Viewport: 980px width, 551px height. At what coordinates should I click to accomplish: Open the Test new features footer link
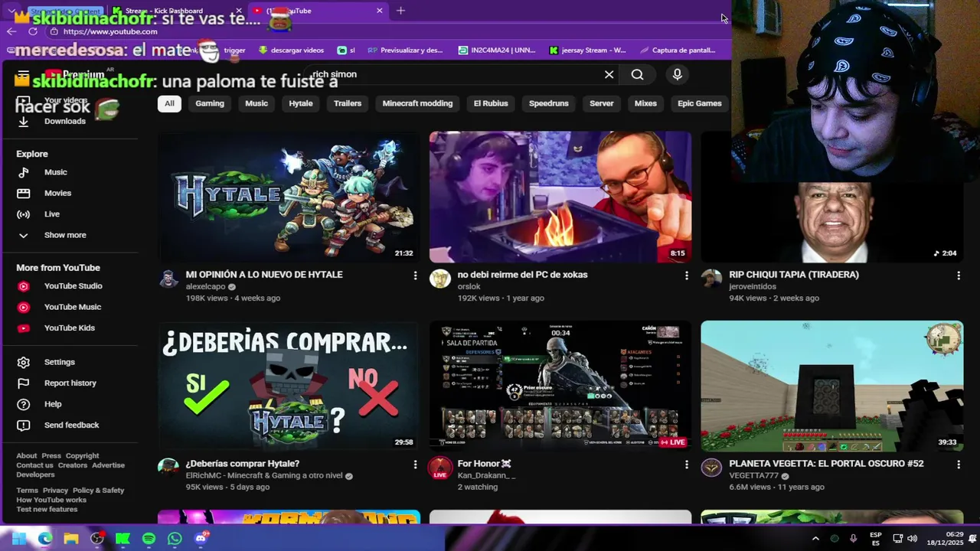pyautogui.click(x=47, y=509)
